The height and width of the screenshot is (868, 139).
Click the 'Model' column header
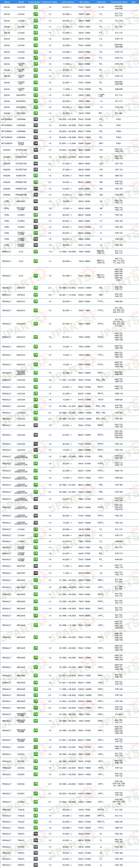coord(21,2)
